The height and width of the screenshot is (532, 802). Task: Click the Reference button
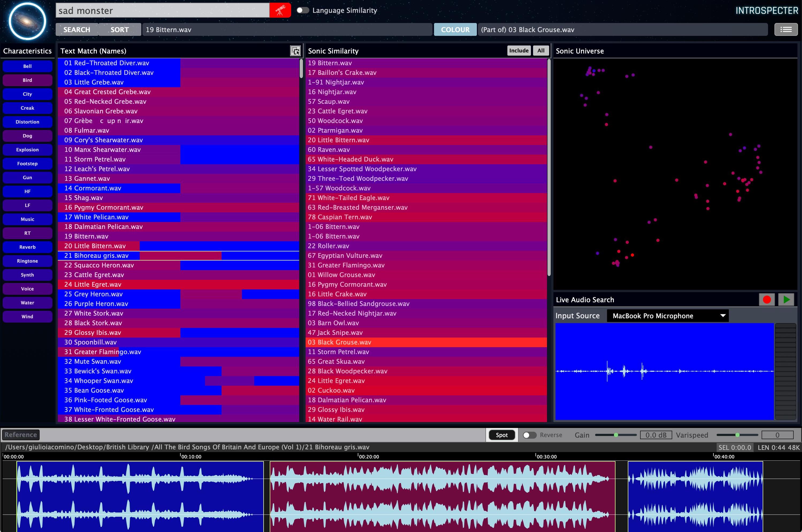tap(21, 435)
